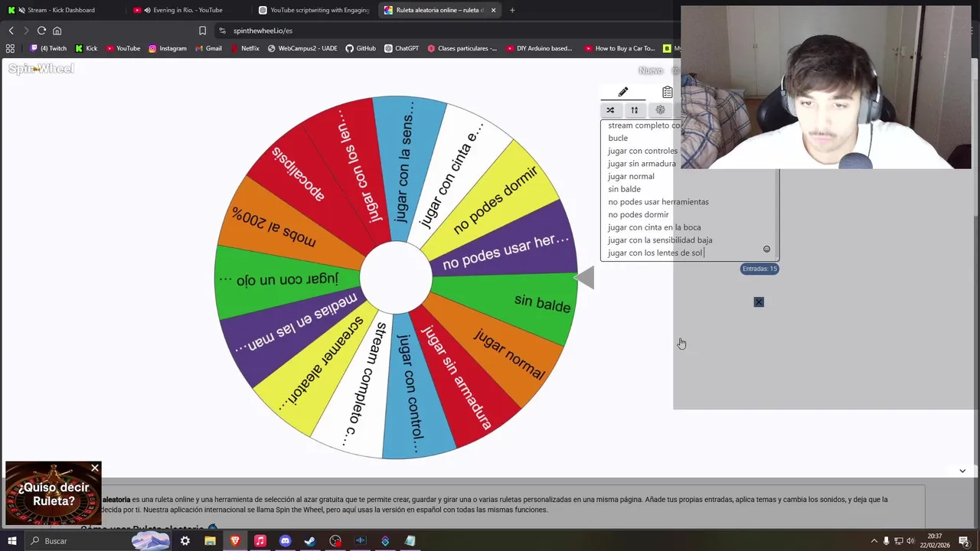Open the volume control in system tray
Image resolution: width=980 pixels, height=551 pixels.
[x=910, y=541]
